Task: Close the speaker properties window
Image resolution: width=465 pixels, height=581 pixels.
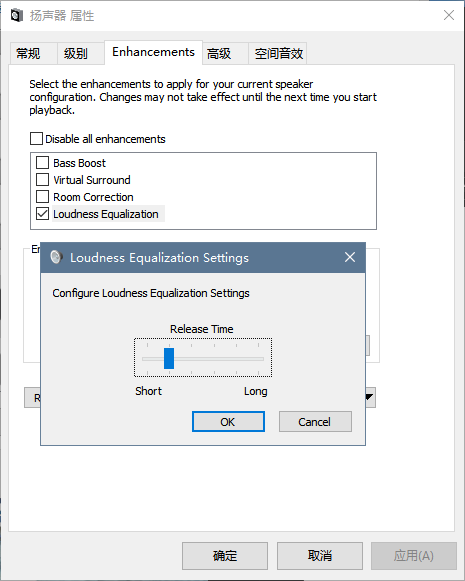Action: pos(449,15)
